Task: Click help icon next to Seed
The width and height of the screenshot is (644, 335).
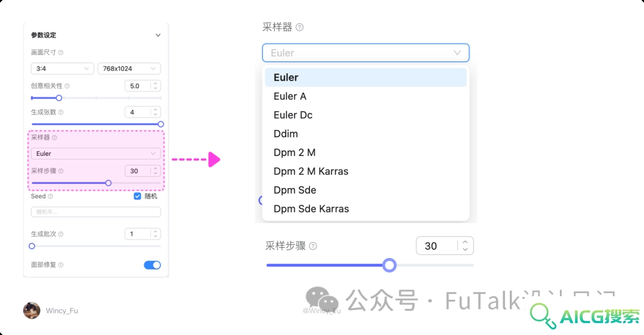Action: click(x=51, y=196)
